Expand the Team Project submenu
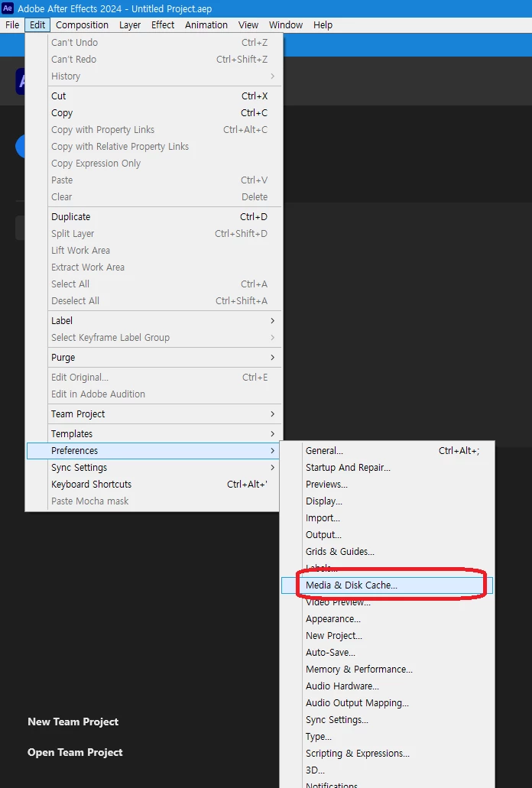Image resolution: width=532 pixels, height=788 pixels. coord(154,414)
